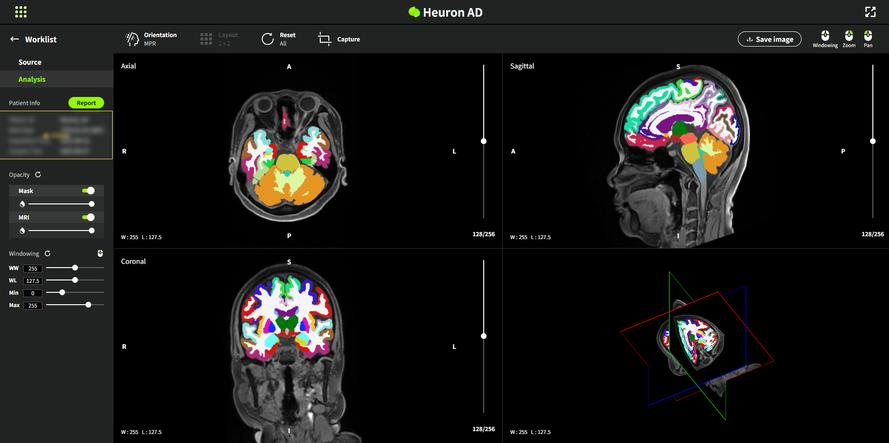The height and width of the screenshot is (443, 889).
Task: Click the green Report button
Action: (x=86, y=102)
